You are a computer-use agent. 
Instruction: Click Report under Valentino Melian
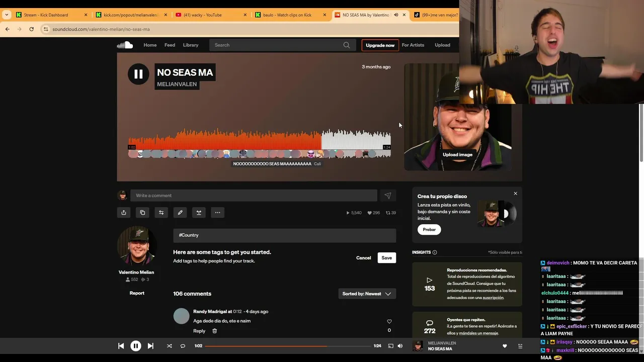(137, 293)
